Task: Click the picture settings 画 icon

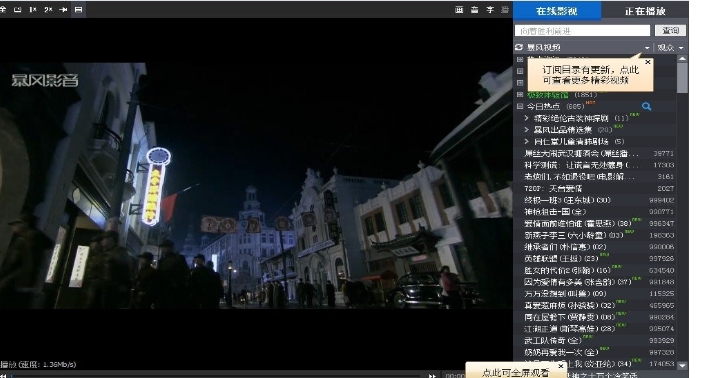Action: click(459, 10)
